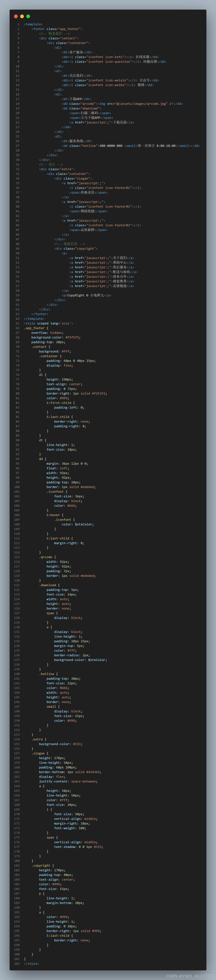Click the div class="contact" line
The width and height of the screenshot is (216, 980).
(59, 38)
